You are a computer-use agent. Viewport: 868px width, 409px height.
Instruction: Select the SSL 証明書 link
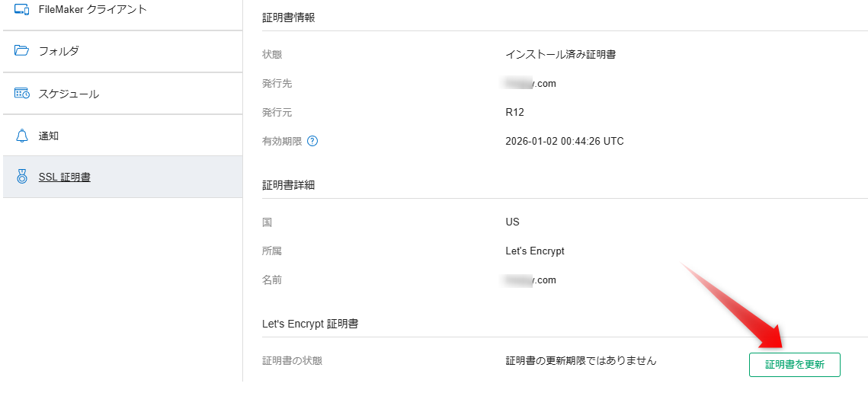pyautogui.click(x=64, y=177)
